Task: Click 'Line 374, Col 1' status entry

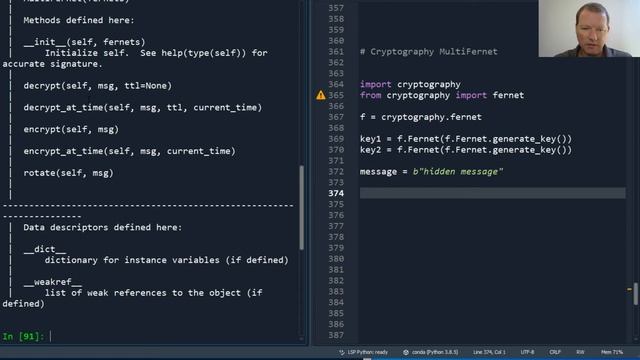Action: coord(489,352)
